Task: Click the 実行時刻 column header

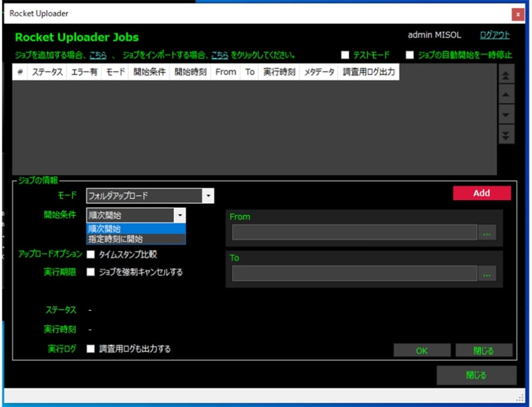Action: (x=279, y=72)
